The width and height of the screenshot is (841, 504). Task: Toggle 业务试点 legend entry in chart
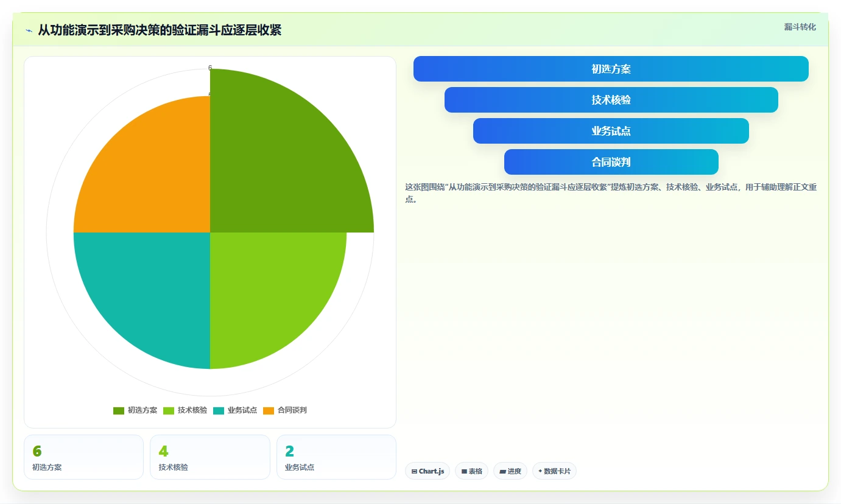(x=235, y=410)
